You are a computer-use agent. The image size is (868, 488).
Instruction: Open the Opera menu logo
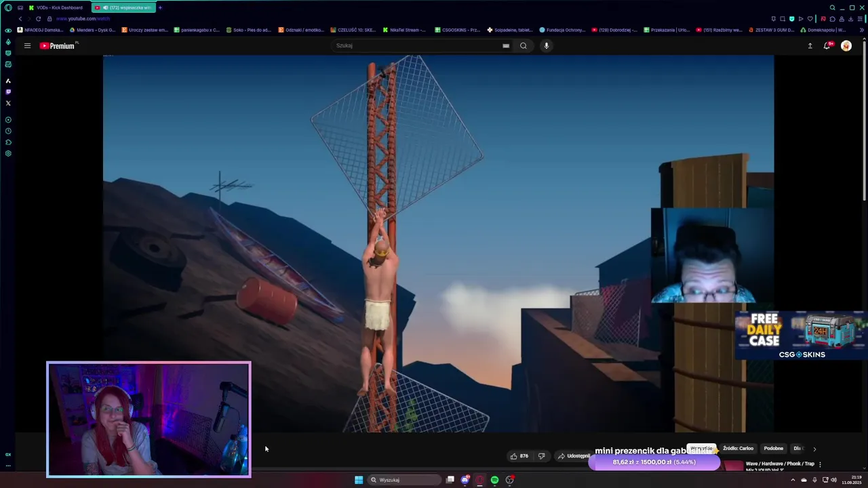8,7
